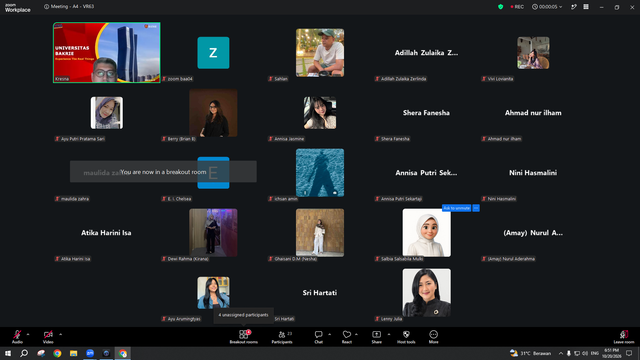Viewport: 640px width, 360px height.
Task: Select Dewi Rahma (Kirana) photo tile
Action: [213, 233]
